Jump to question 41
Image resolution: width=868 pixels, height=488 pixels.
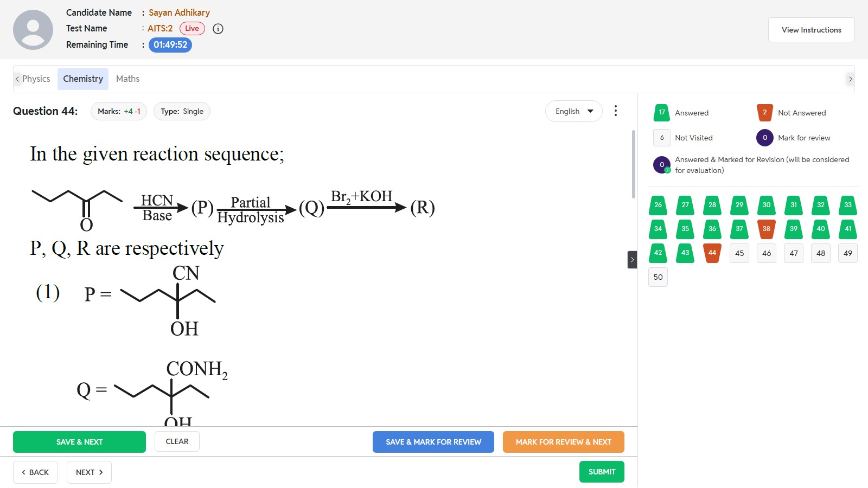pyautogui.click(x=848, y=229)
